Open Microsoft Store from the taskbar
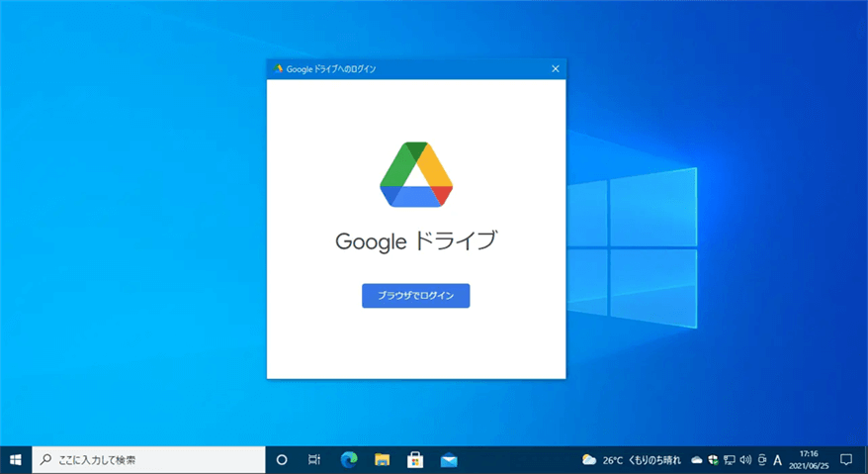This screenshot has width=868, height=474. (x=415, y=459)
